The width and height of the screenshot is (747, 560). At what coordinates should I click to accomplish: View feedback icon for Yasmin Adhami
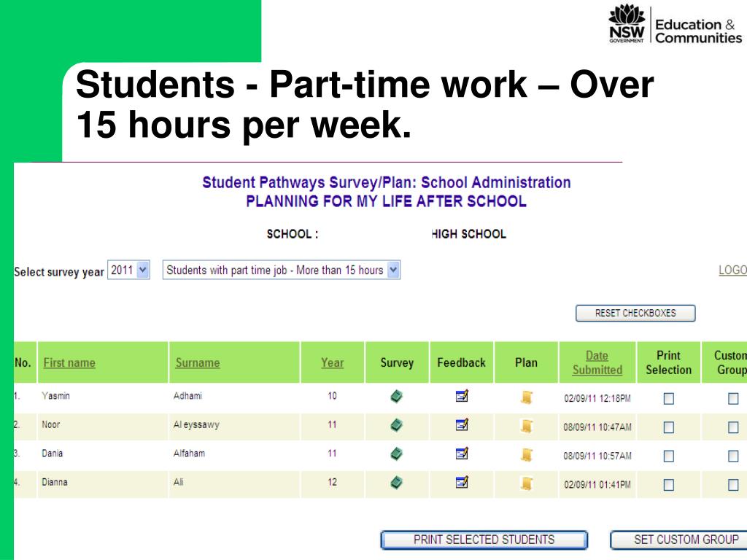tap(462, 396)
